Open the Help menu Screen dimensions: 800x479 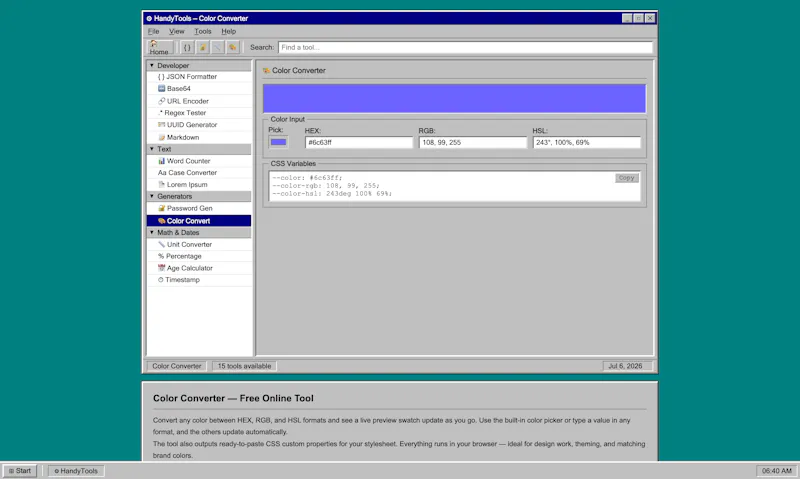tap(229, 31)
